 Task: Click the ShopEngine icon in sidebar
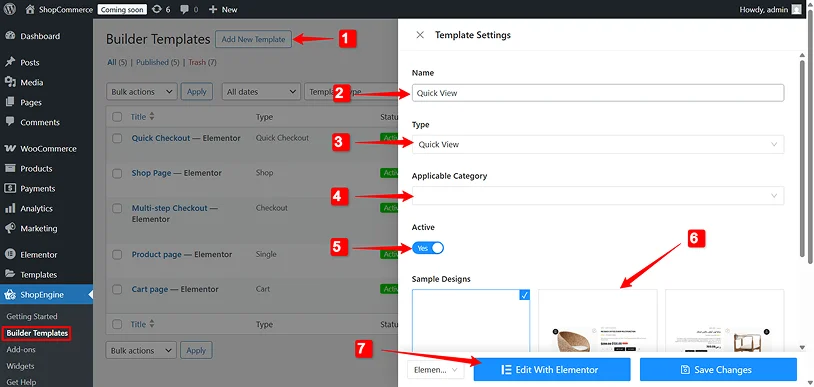pos(9,295)
